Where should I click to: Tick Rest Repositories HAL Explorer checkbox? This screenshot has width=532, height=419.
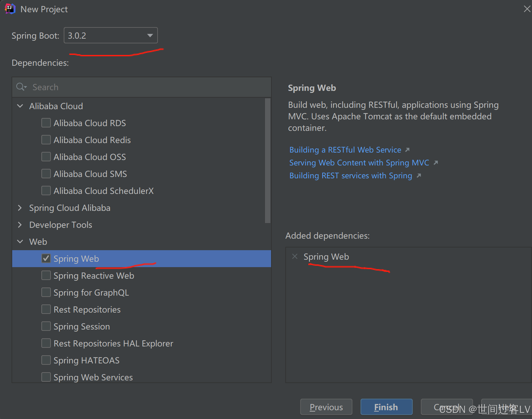[46, 343]
